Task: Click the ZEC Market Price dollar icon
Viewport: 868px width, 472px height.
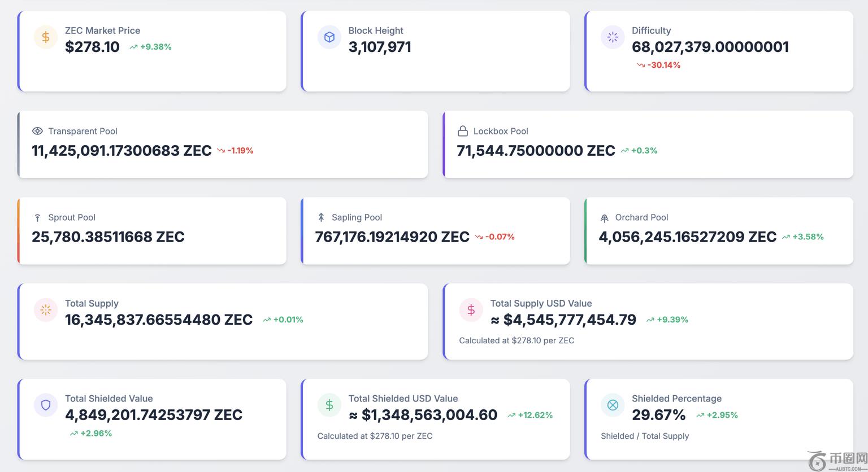Action: 46,37
